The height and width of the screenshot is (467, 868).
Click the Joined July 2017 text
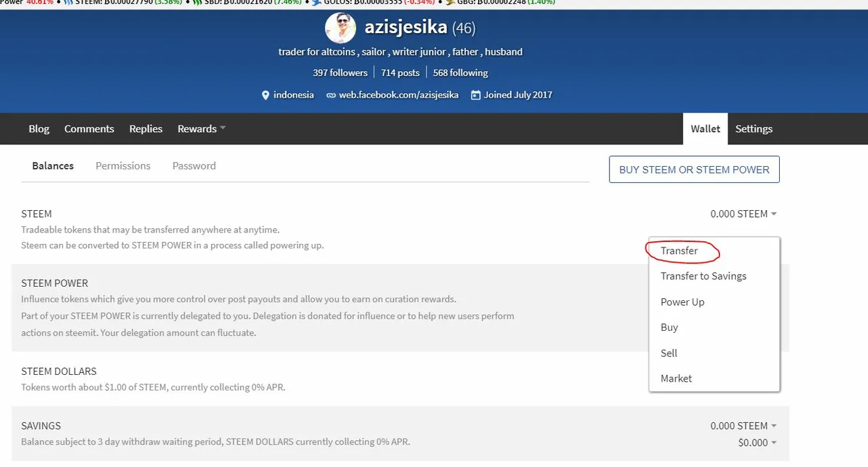pyautogui.click(x=518, y=95)
